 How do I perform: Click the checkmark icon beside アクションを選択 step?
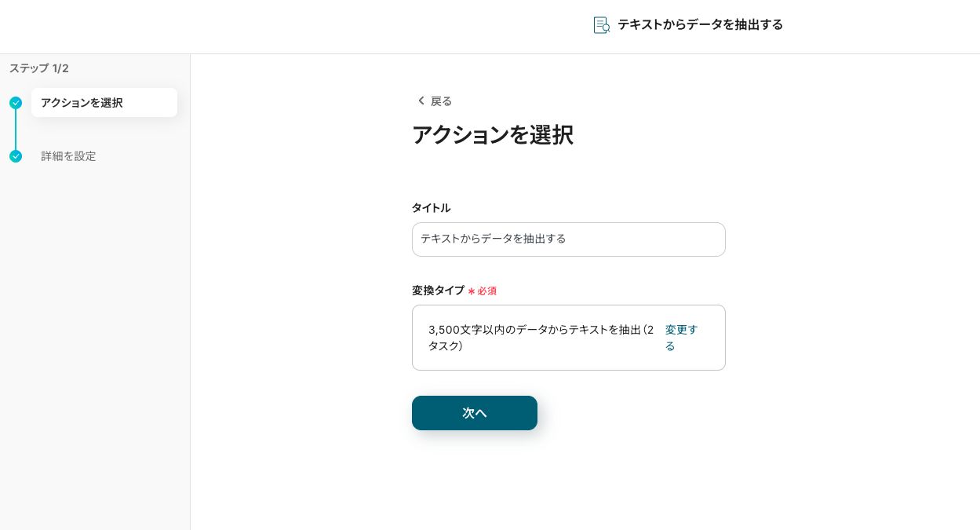[16, 103]
